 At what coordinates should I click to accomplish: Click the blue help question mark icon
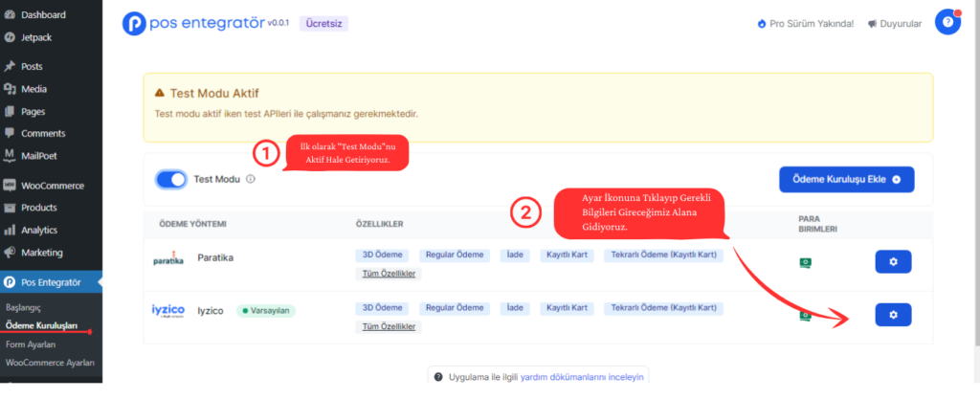(x=947, y=23)
